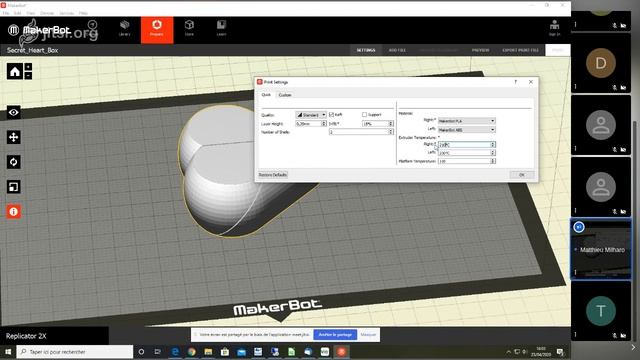Select the Scale tool
This screenshot has height=360, width=640.
[x=13, y=187]
